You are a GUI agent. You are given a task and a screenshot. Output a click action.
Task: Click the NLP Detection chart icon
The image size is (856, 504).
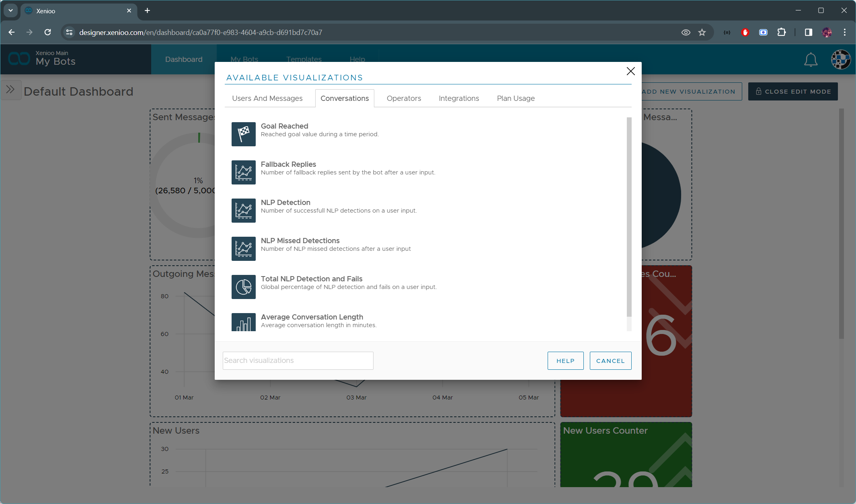[x=243, y=210]
